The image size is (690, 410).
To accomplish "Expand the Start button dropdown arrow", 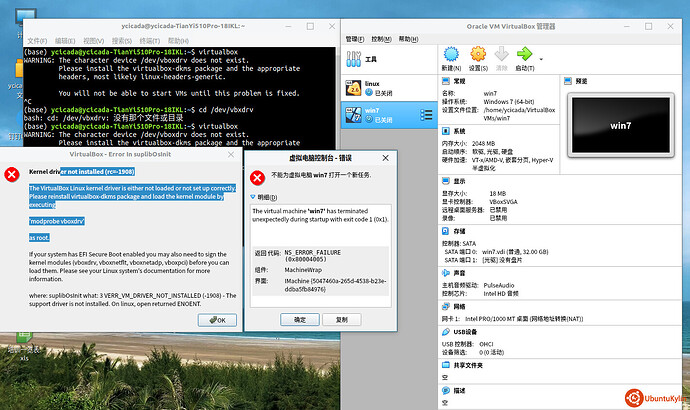I will (x=541, y=58).
